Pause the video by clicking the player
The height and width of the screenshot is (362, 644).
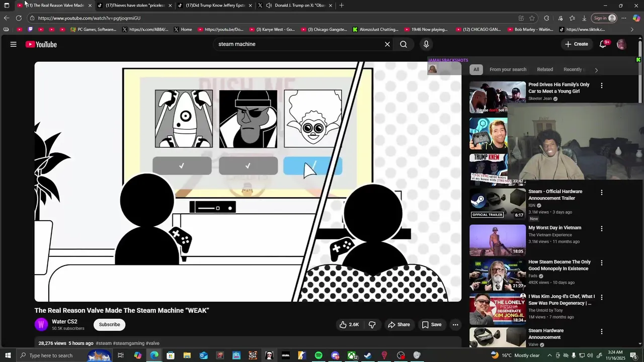(x=248, y=182)
